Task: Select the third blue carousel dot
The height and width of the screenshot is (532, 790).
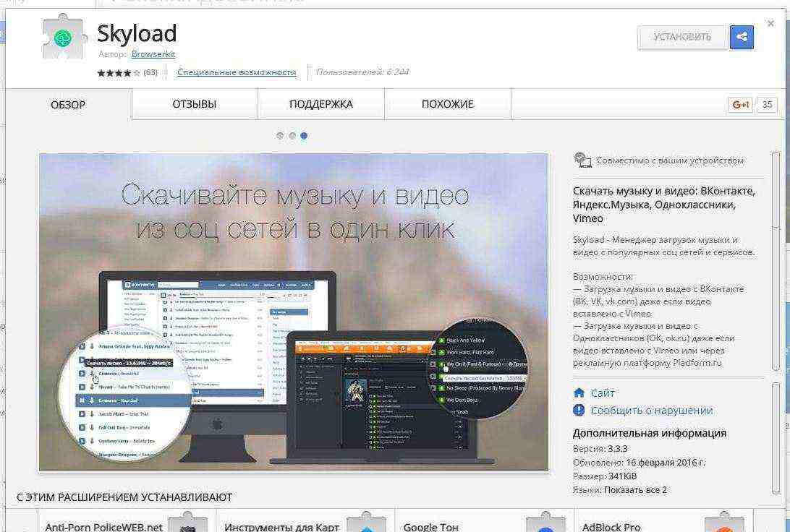Action: pyautogui.click(x=304, y=135)
